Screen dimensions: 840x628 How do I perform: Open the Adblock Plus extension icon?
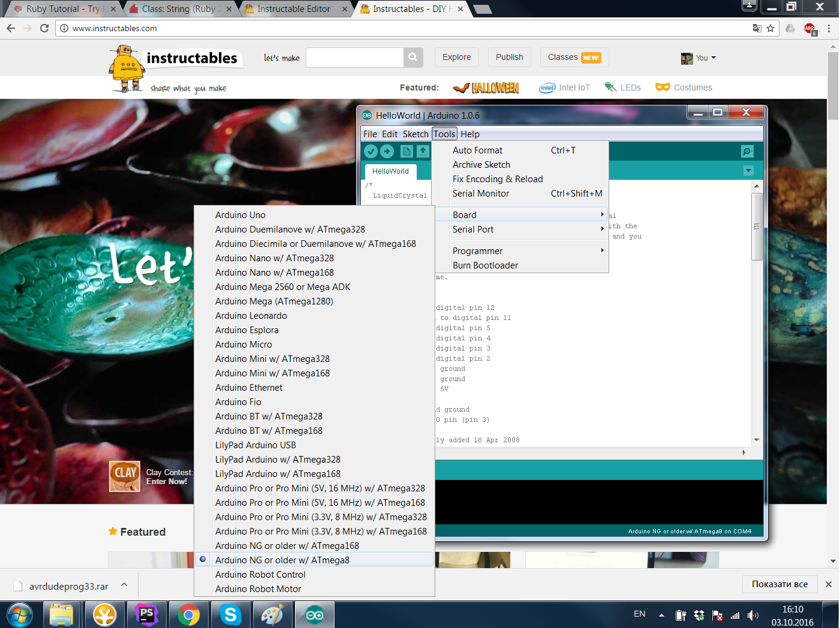[x=810, y=29]
